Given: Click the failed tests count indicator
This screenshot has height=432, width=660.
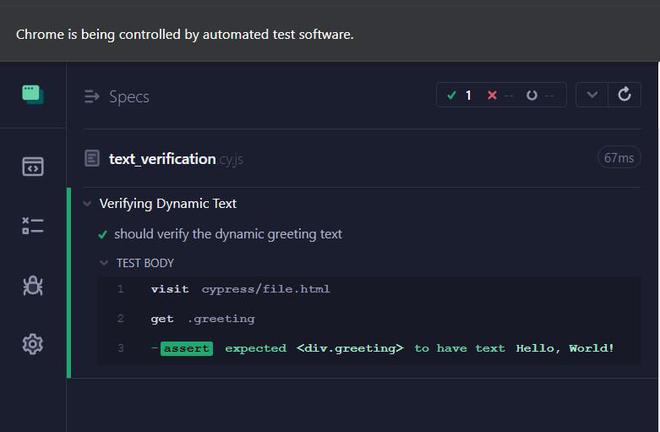Looking at the screenshot, I should [500, 95].
